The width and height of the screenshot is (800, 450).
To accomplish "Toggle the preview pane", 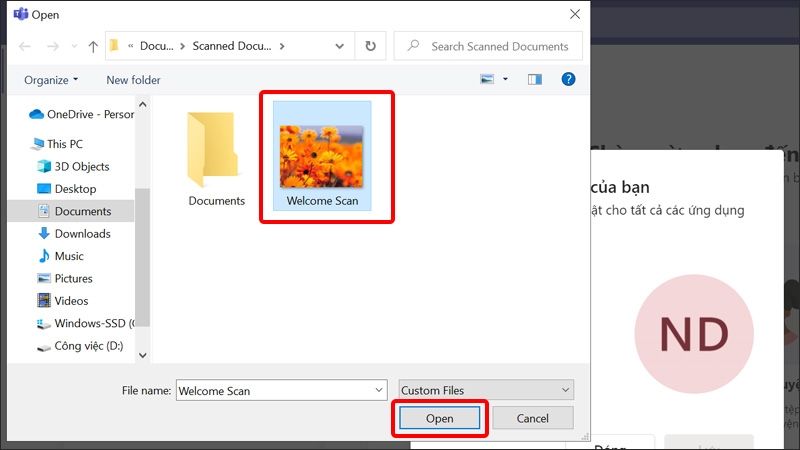I will 535,79.
